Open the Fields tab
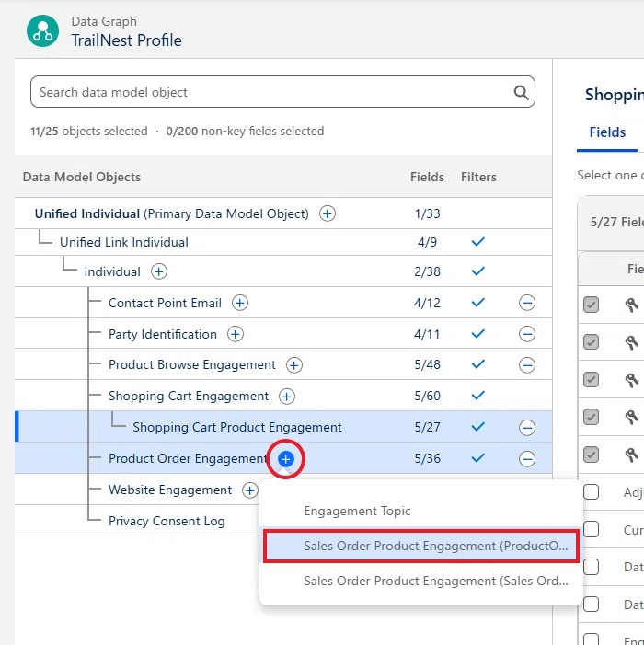Viewport: 644px width, 645px height. [607, 132]
